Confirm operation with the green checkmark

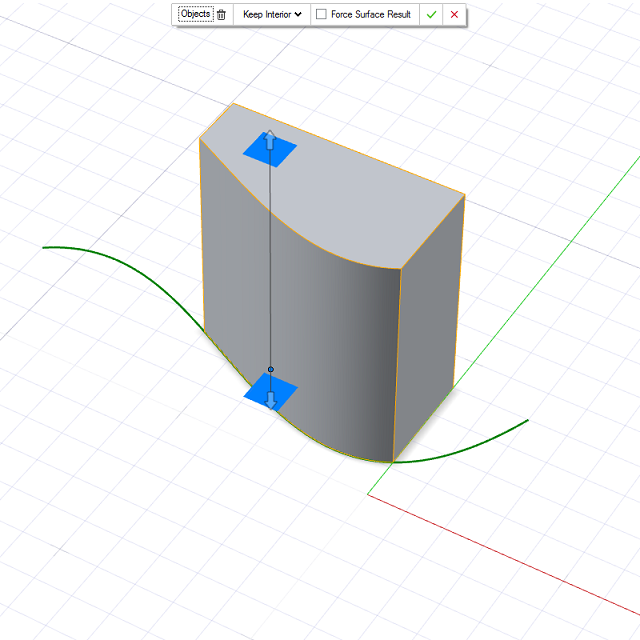[431, 15]
